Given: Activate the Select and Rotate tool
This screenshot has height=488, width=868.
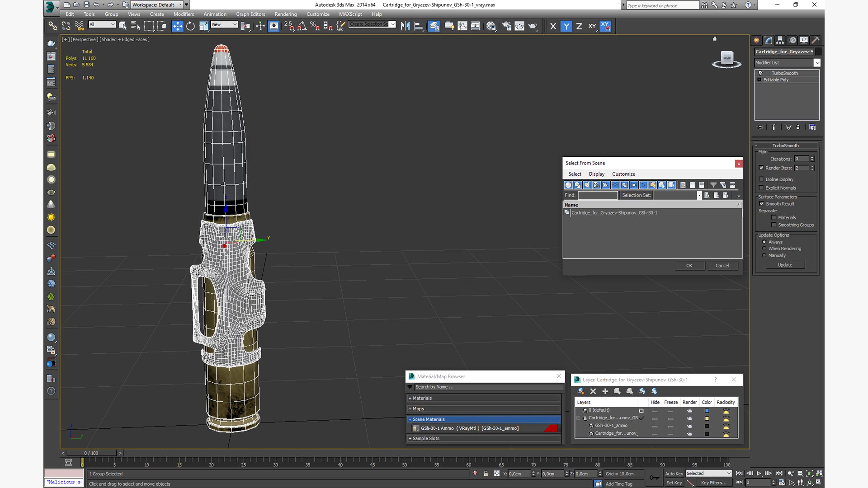Looking at the screenshot, I should click(190, 26).
